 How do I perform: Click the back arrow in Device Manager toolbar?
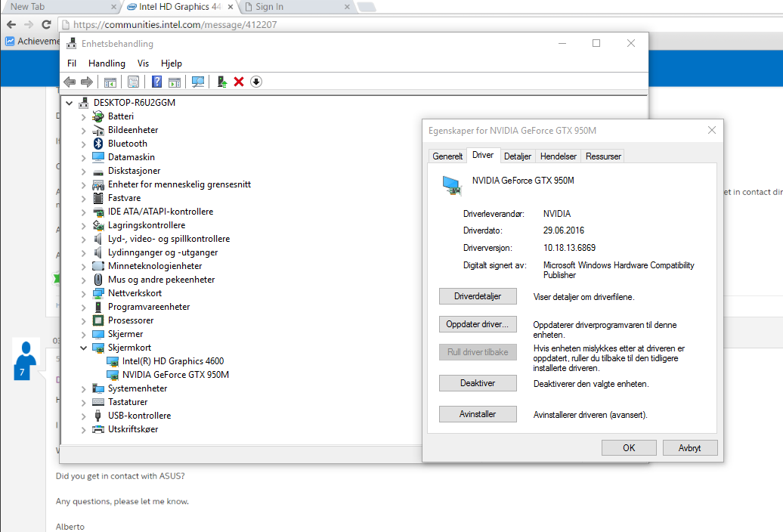click(x=70, y=82)
